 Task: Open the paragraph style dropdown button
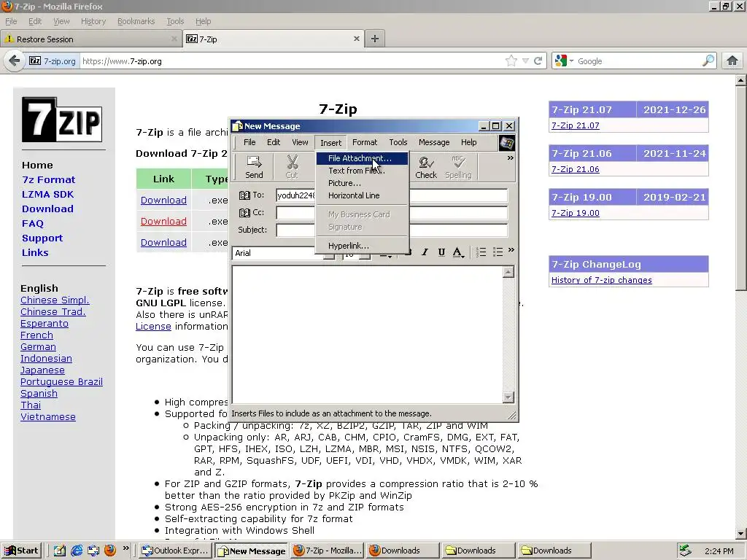(385, 254)
